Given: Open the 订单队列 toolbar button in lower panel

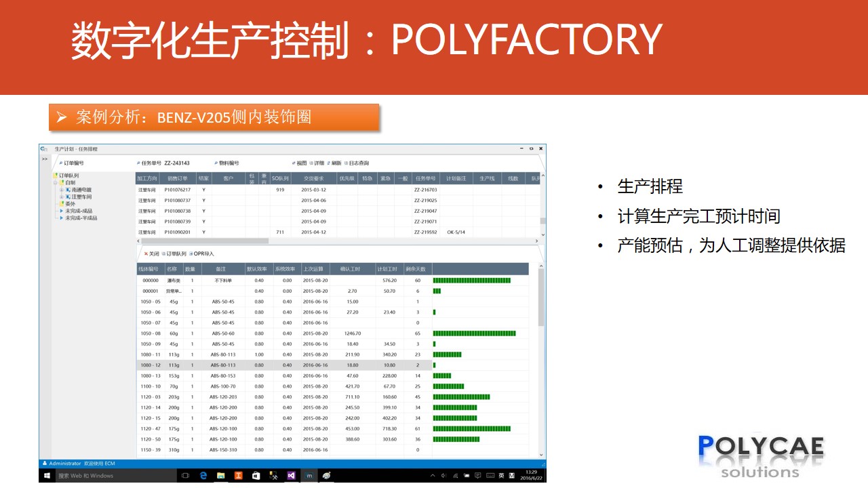Looking at the screenshot, I should pyautogui.click(x=174, y=253).
